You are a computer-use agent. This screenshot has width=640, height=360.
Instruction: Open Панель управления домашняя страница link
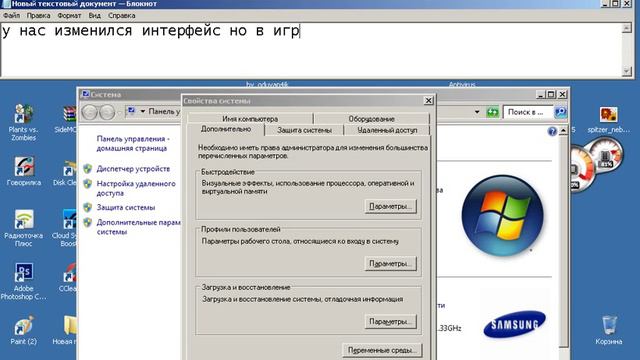(133, 143)
